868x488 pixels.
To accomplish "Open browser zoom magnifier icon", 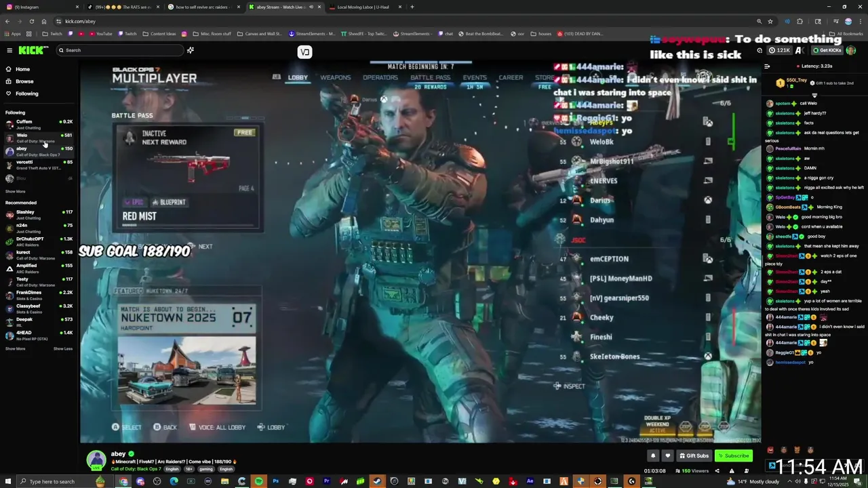I will click(759, 21).
